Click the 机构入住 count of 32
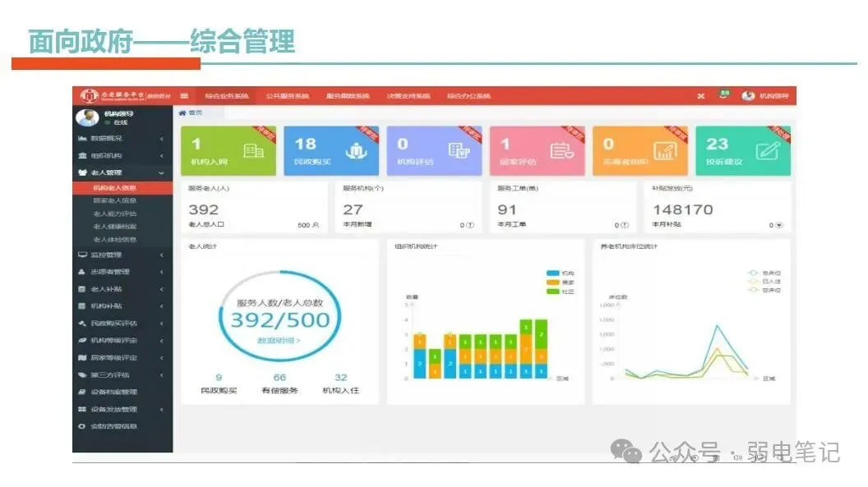The height and width of the screenshot is (487, 868). tap(340, 378)
